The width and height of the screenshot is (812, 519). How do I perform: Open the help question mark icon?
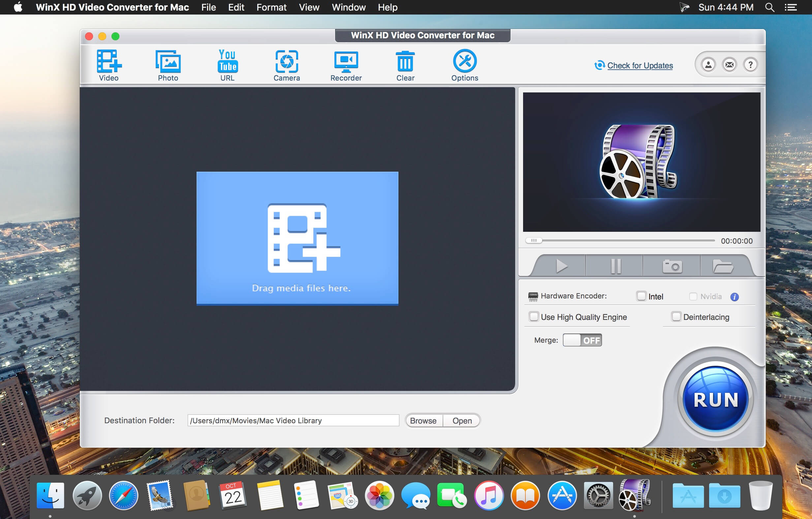tap(750, 65)
